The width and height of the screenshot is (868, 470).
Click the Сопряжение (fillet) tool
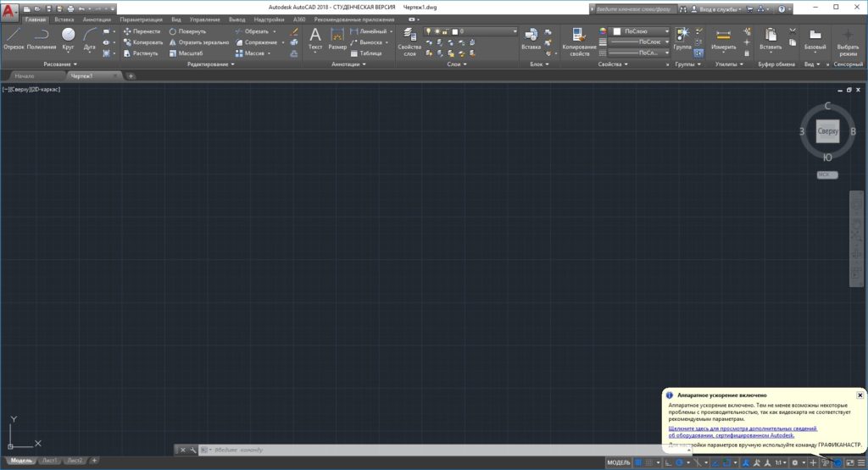(256, 42)
